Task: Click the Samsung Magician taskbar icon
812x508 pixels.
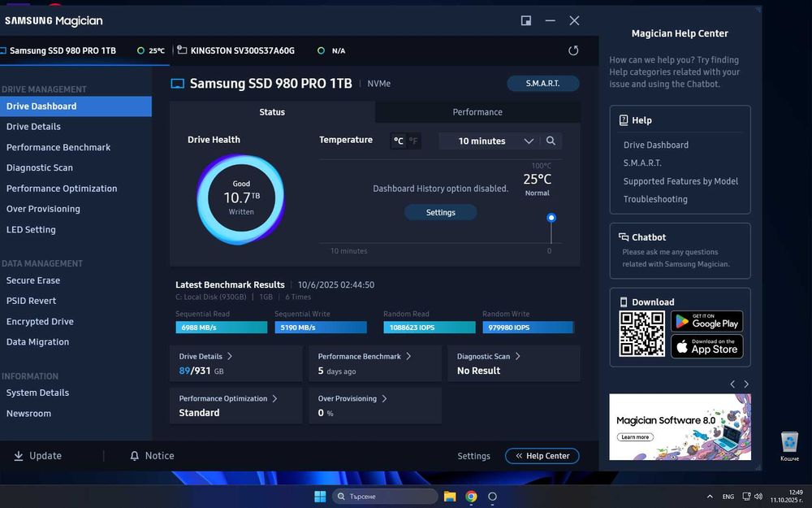Action: tap(493, 497)
